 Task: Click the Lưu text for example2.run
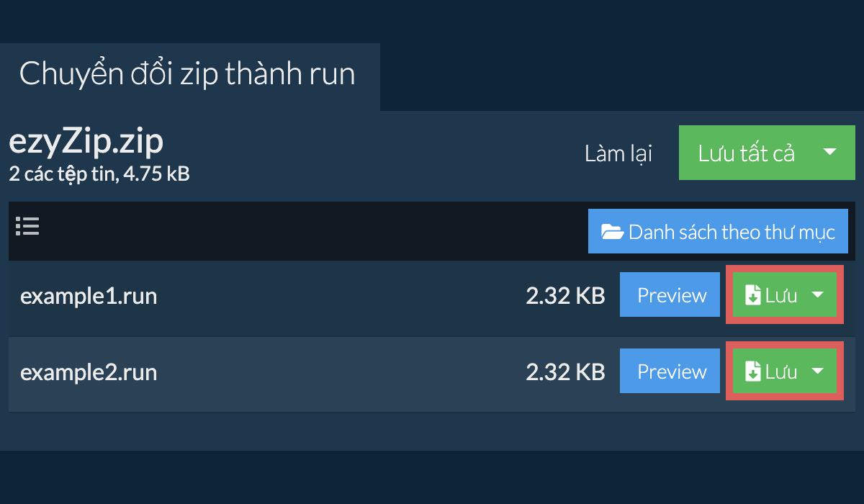point(781,372)
